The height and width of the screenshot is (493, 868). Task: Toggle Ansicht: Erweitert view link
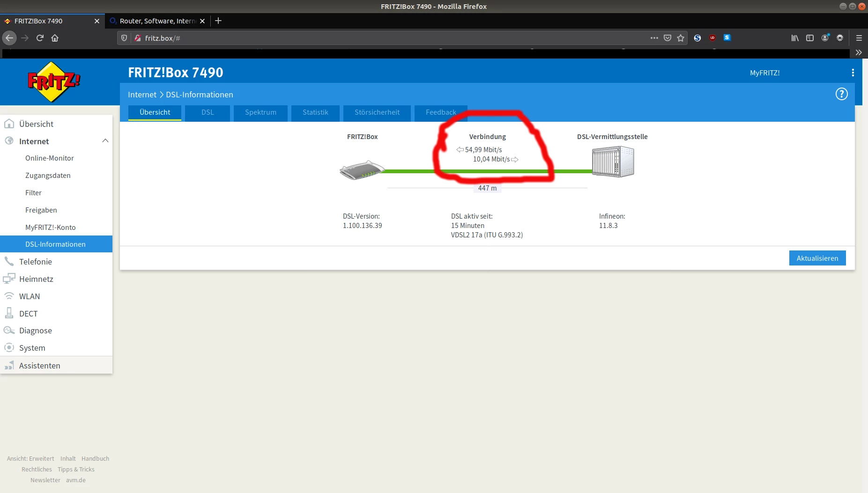coord(30,459)
